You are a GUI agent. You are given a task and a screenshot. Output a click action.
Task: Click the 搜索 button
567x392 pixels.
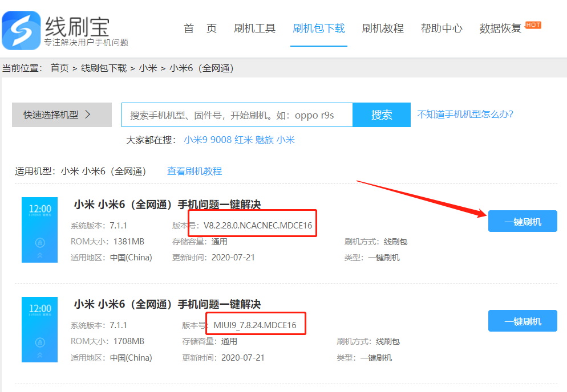point(382,115)
